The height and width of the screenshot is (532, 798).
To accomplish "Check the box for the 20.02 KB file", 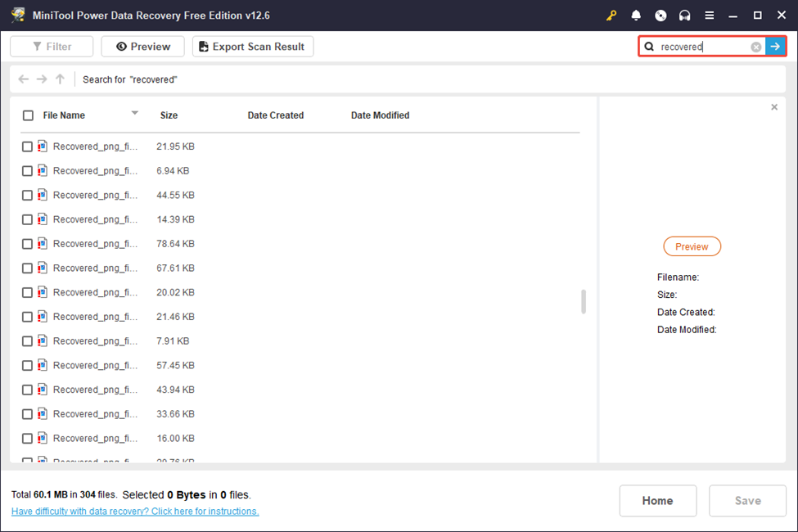I will click(28, 293).
